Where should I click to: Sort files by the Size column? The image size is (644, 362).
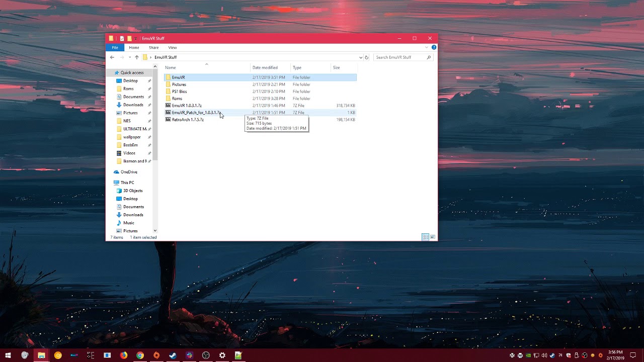(336, 67)
